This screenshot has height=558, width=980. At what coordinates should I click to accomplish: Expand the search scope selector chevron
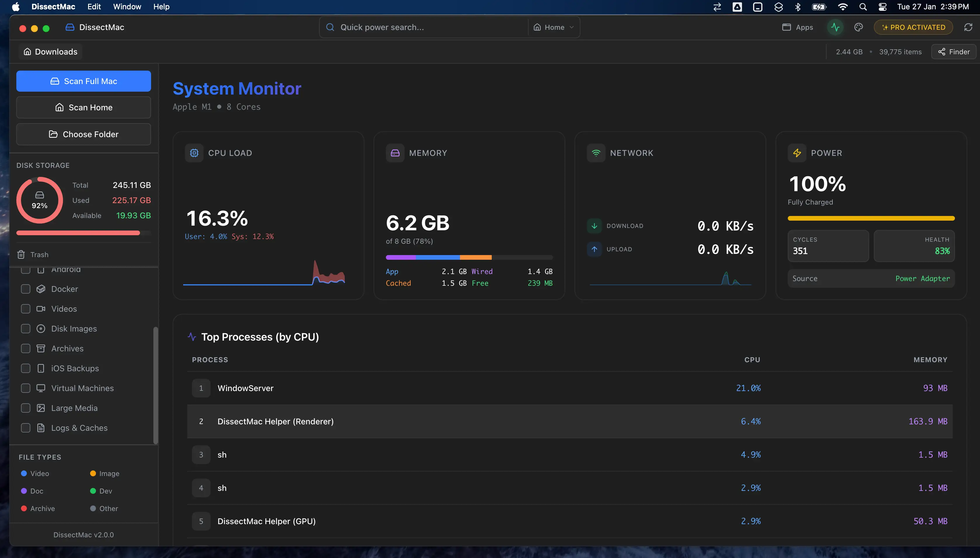click(x=571, y=27)
